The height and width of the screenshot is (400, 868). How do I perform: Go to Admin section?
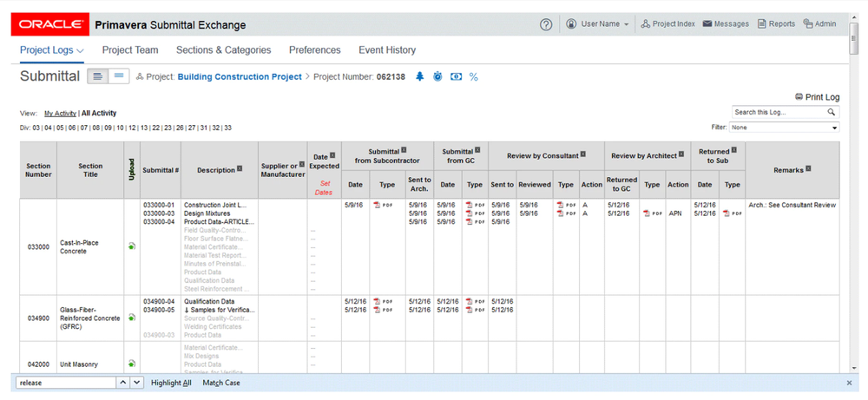pos(820,23)
